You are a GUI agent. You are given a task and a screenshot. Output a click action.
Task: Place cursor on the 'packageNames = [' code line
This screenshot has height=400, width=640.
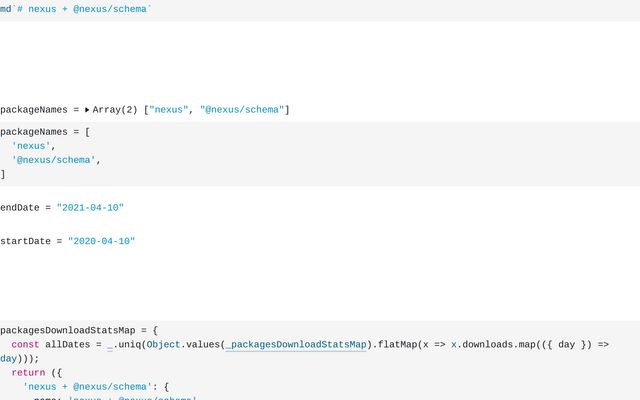tap(46, 132)
